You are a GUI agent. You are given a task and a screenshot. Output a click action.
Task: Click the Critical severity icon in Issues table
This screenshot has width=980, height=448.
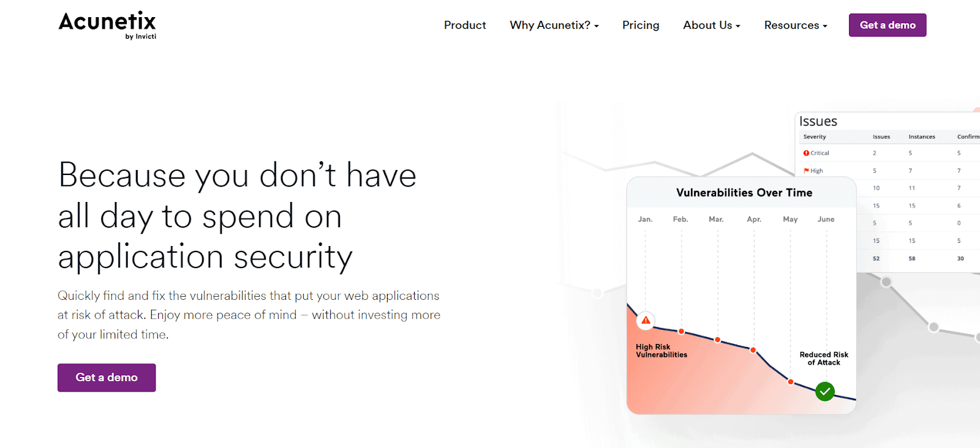click(x=807, y=152)
